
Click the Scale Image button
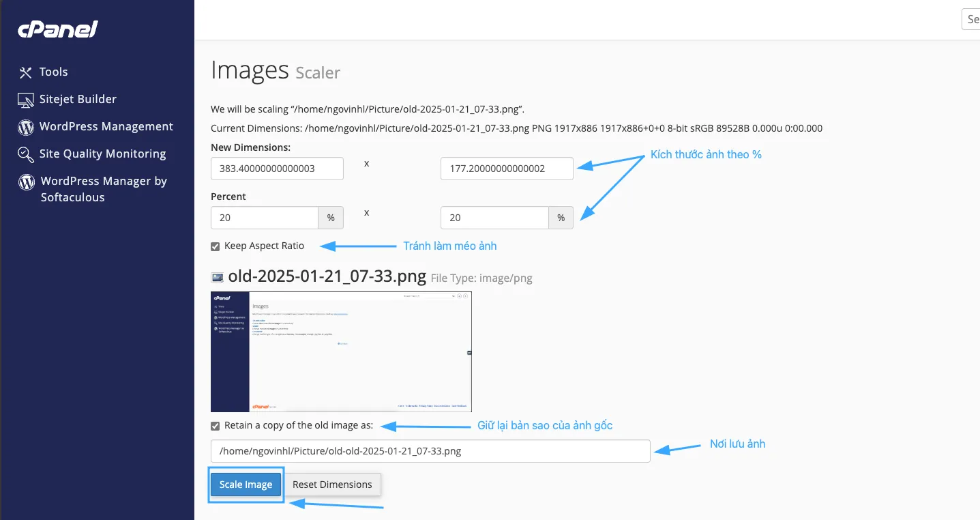pos(246,485)
